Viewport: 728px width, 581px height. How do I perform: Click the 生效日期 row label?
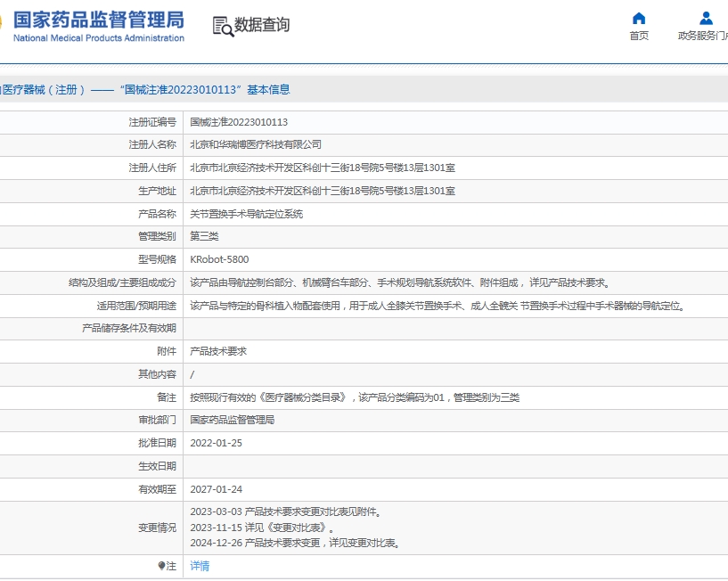pyautogui.click(x=157, y=466)
